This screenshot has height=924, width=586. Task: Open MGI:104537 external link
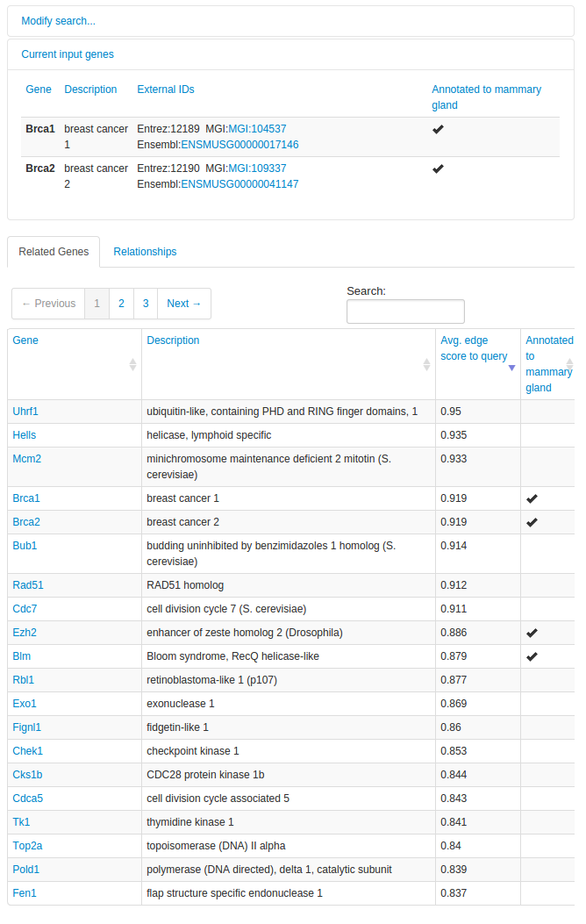pos(257,129)
